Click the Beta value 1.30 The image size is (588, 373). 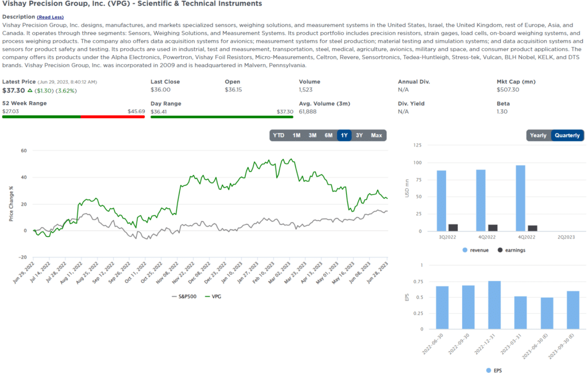pos(502,111)
